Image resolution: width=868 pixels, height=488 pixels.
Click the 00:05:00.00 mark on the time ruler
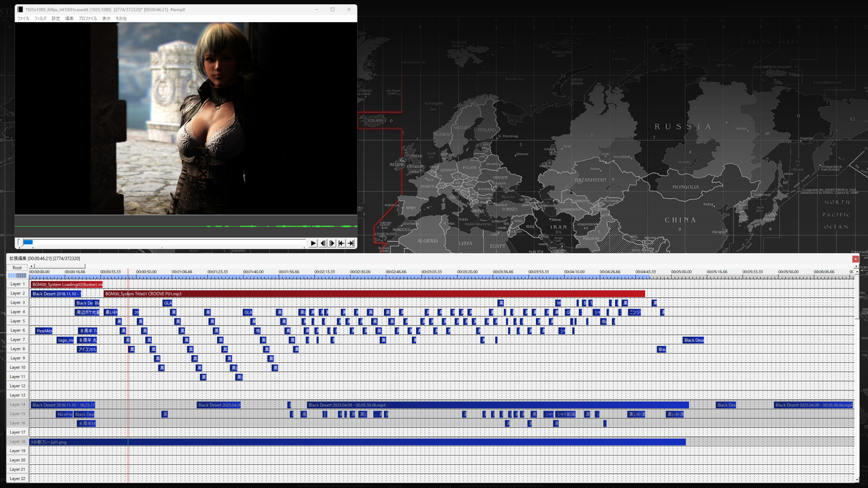tap(681, 272)
